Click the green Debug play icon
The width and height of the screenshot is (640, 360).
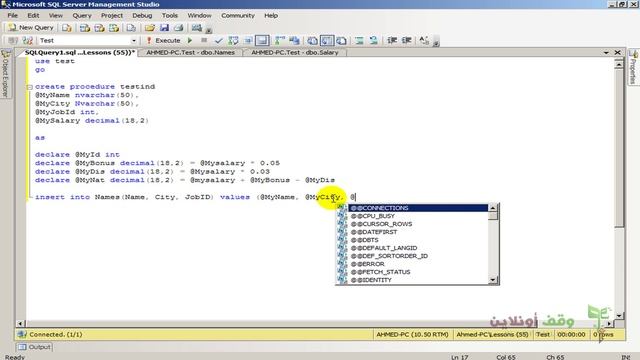(x=190, y=40)
